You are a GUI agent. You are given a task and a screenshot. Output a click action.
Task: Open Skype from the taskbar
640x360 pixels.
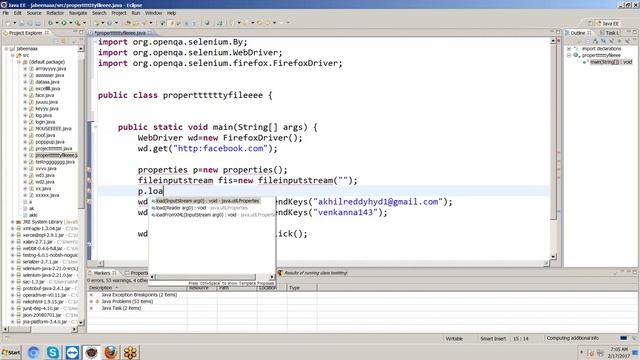[53, 352]
